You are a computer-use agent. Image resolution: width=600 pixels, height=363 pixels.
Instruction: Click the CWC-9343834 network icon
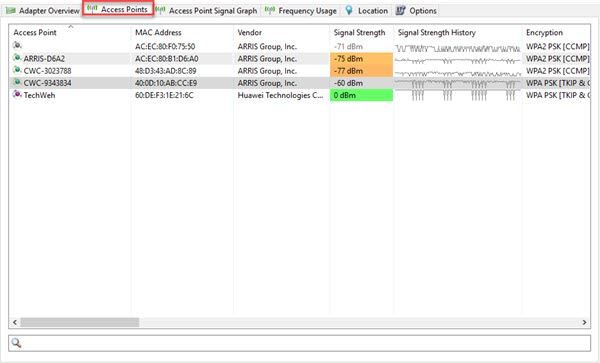[17, 83]
